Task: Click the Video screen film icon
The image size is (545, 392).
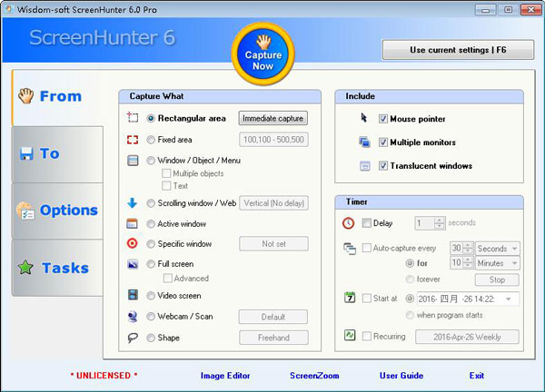Action: tap(133, 295)
